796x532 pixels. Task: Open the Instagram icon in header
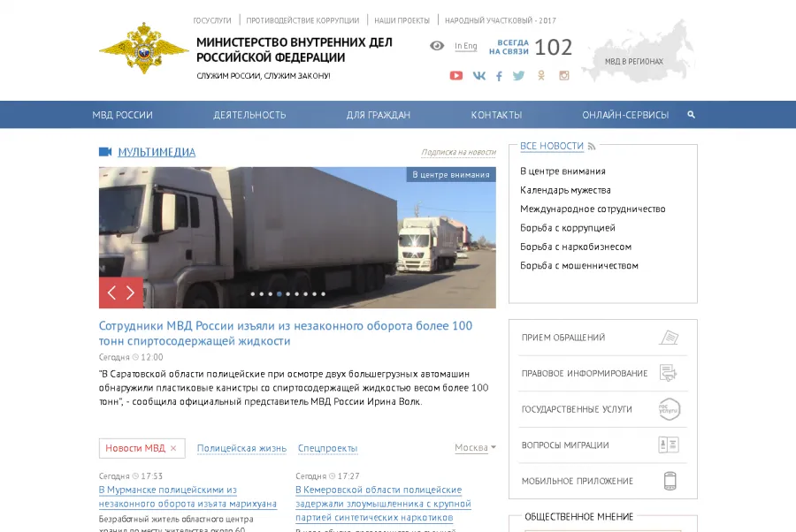pyautogui.click(x=564, y=76)
